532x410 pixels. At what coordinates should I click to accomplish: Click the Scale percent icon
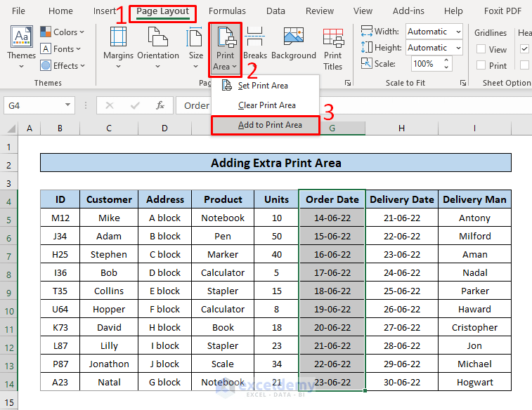(x=366, y=63)
